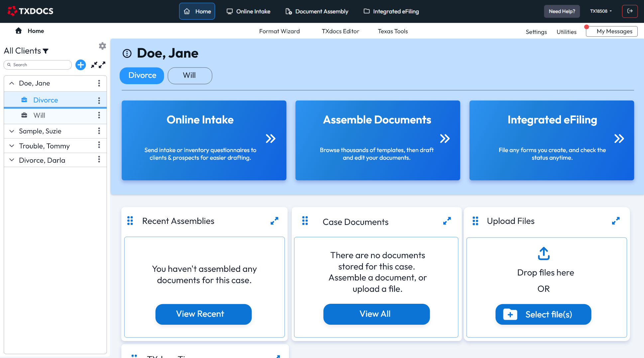
Task: Open Divorce case three-dot menu
Action: click(x=99, y=100)
